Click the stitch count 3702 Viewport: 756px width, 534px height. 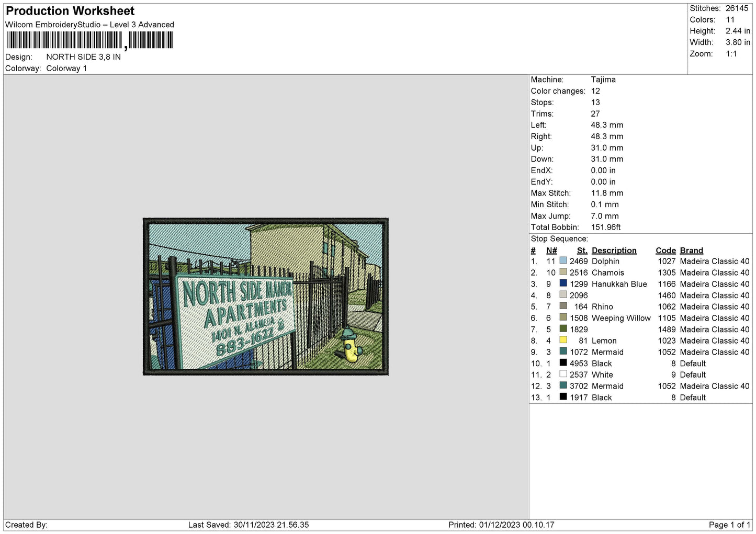(579, 387)
